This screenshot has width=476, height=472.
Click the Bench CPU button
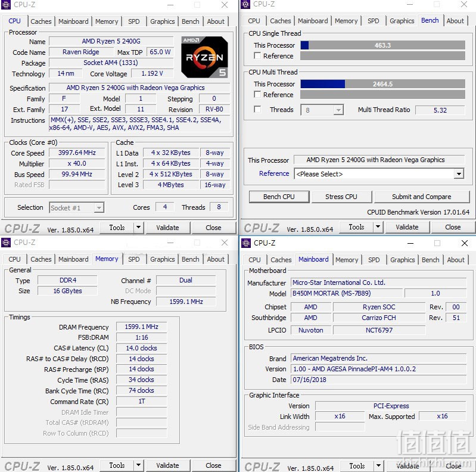click(x=279, y=197)
